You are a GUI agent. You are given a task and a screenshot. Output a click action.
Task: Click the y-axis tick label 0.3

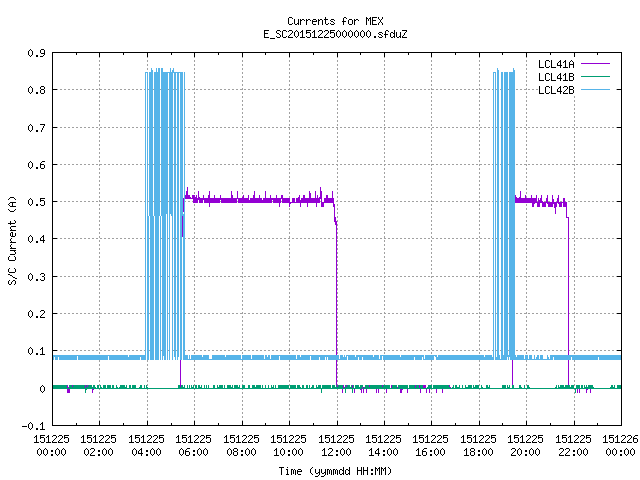[x=36, y=277]
